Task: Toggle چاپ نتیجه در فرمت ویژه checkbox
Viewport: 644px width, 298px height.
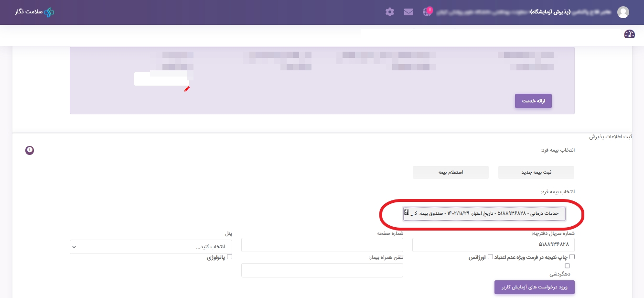Action: tap(572, 257)
